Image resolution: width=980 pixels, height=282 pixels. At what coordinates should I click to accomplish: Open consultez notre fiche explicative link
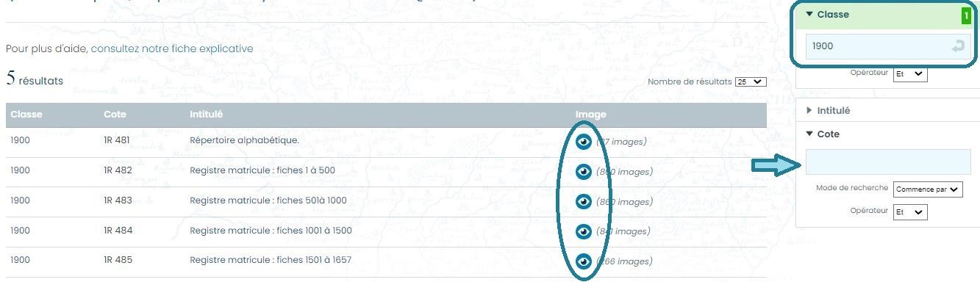pos(172,48)
